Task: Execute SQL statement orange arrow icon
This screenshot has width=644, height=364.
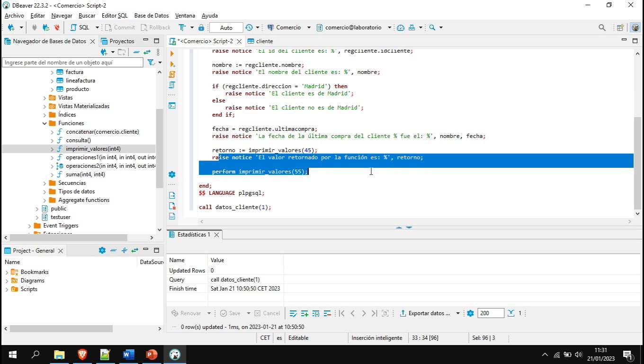Action: (172, 54)
